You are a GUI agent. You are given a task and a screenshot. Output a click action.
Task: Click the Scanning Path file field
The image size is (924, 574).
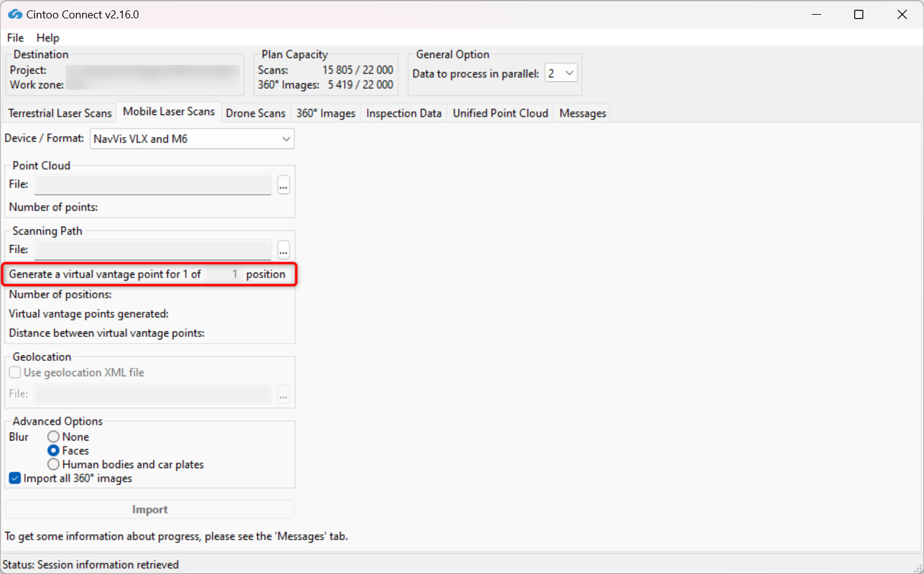click(x=153, y=250)
